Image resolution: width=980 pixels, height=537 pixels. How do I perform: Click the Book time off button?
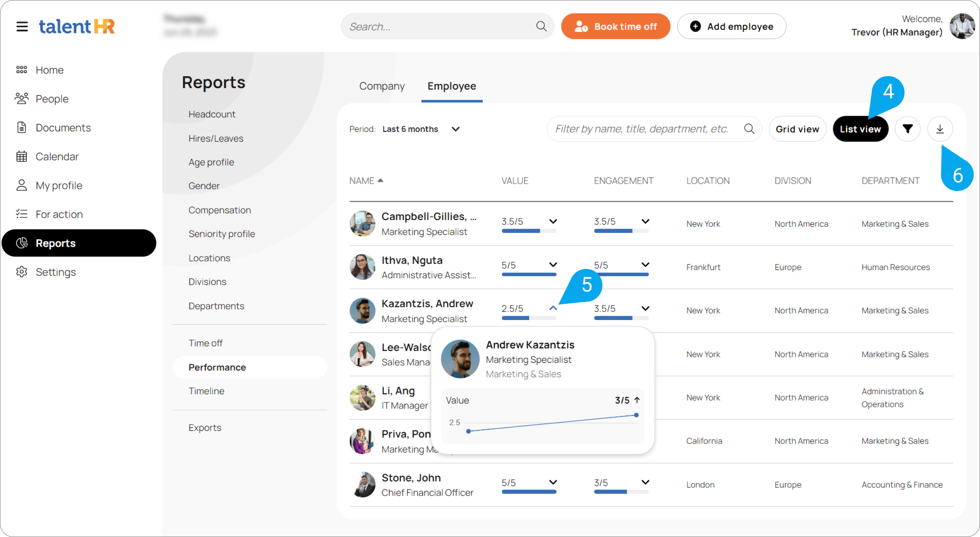(616, 26)
